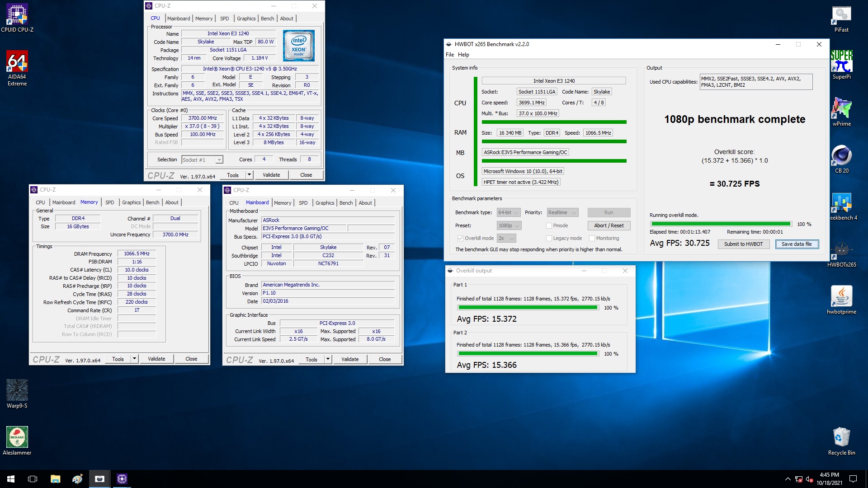Expand Tools arrow in Mainboard window
The image size is (868, 488).
328,359
